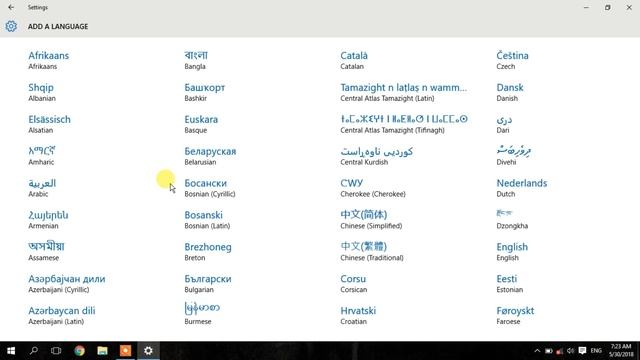Pick the Burmese language entry
This screenshot has width=640, height=360.
tap(202, 314)
